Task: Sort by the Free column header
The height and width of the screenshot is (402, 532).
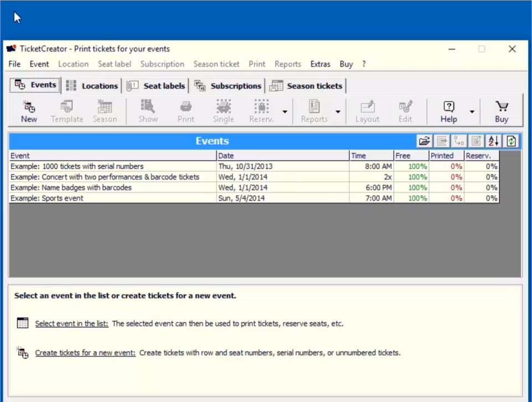Action: pos(411,156)
